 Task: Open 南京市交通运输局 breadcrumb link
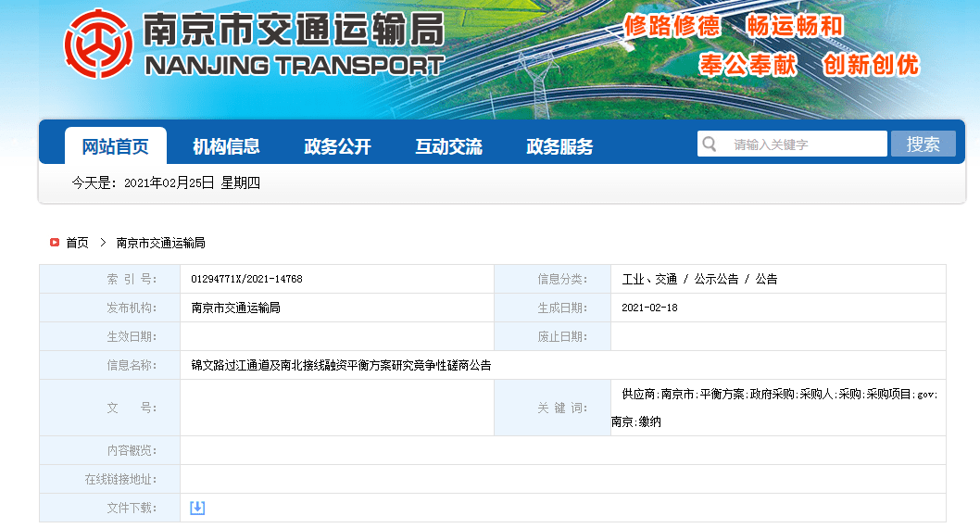point(160,243)
